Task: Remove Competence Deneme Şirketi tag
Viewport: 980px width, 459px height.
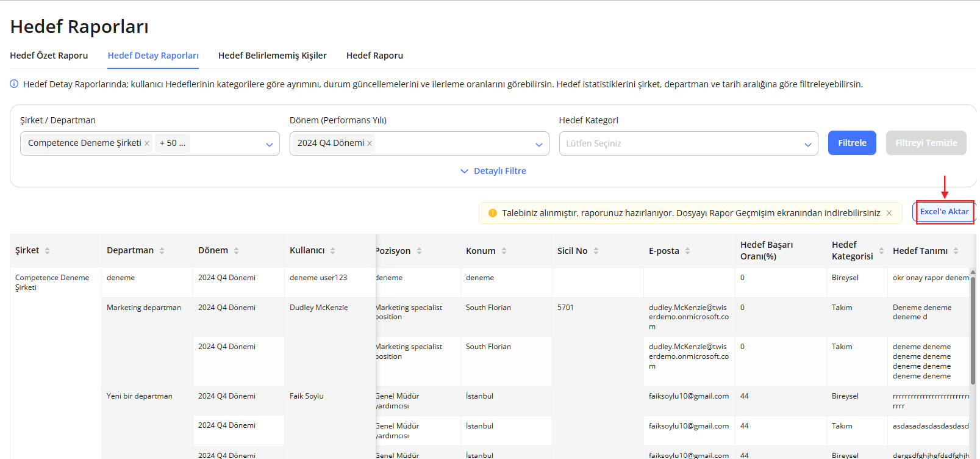Action: pyautogui.click(x=147, y=143)
